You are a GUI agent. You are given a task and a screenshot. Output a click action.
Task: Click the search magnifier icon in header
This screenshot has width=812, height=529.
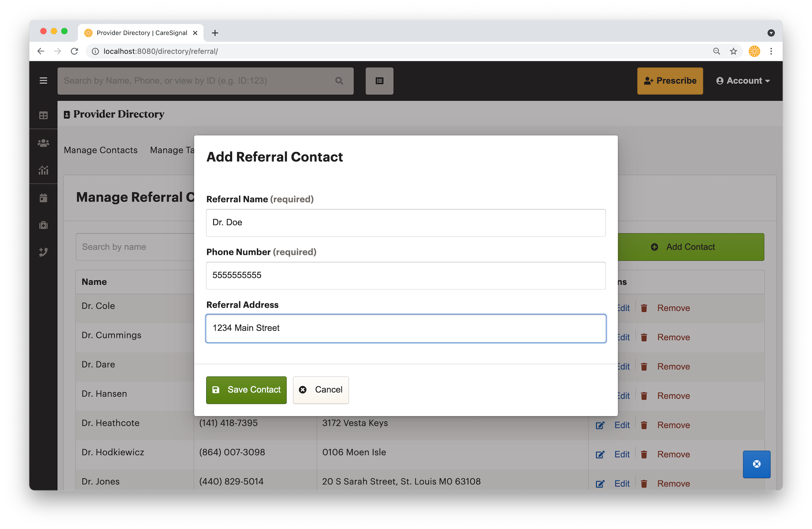pyautogui.click(x=339, y=81)
